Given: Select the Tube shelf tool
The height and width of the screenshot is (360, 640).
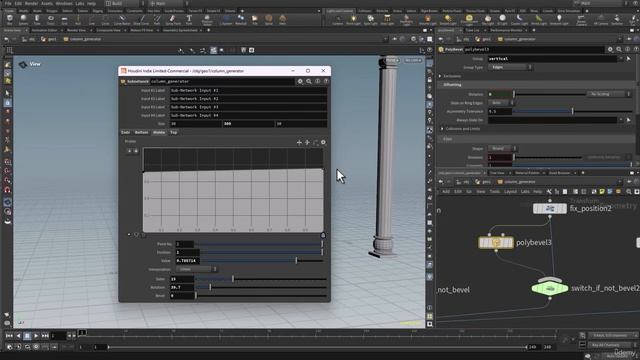Looking at the screenshot, I should 37,19.
